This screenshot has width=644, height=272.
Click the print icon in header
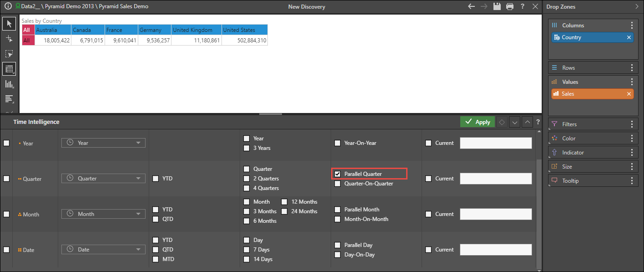510,6
